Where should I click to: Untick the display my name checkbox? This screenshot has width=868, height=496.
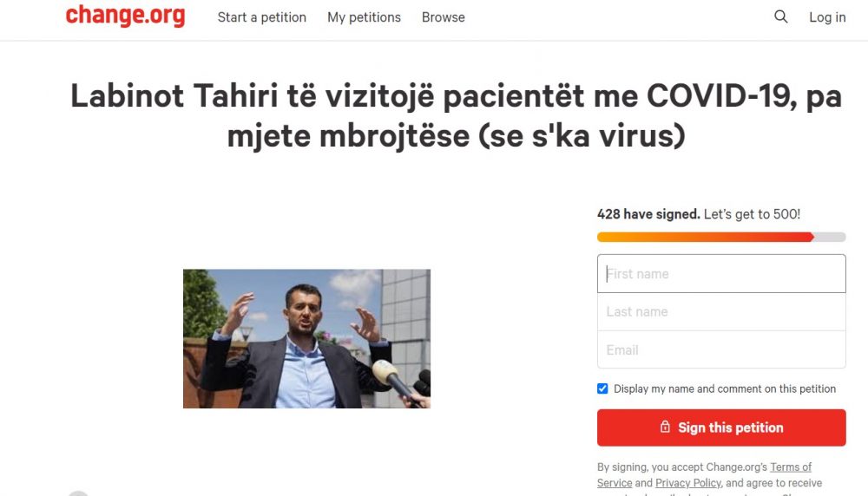pos(602,388)
